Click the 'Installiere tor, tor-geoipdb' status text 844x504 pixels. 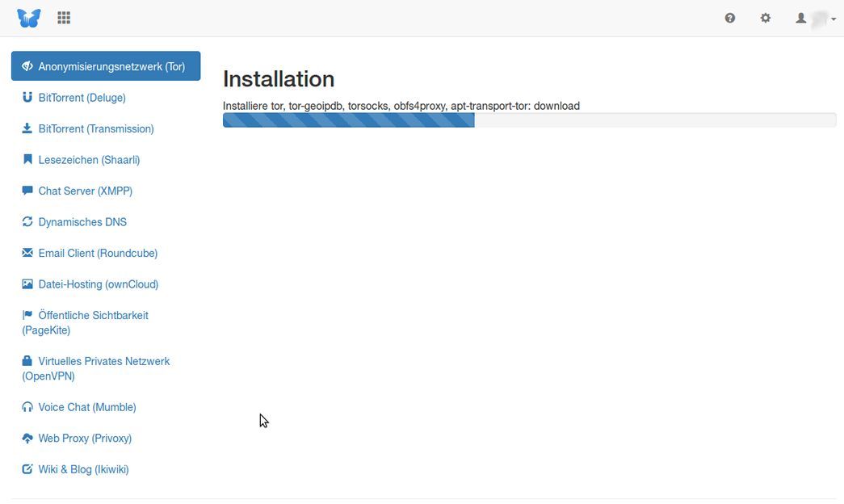click(401, 106)
